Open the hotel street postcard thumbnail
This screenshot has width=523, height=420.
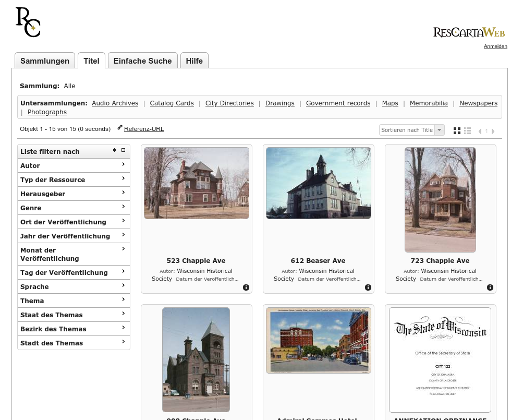(x=319, y=341)
